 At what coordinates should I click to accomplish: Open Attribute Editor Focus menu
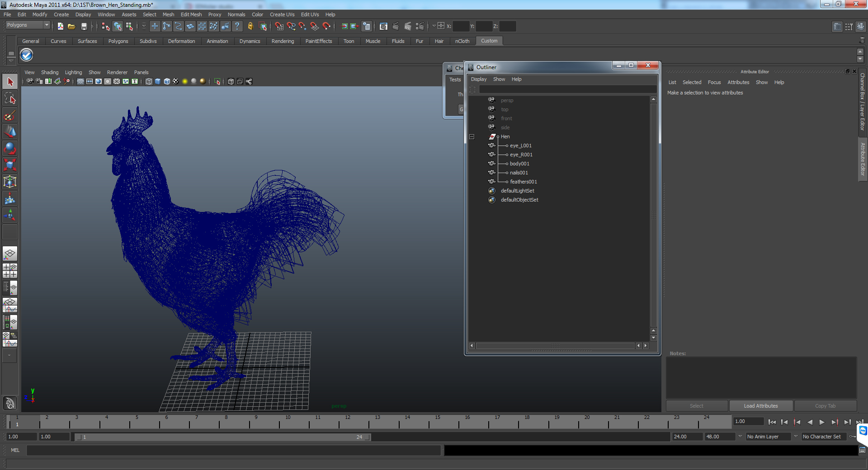click(x=714, y=82)
